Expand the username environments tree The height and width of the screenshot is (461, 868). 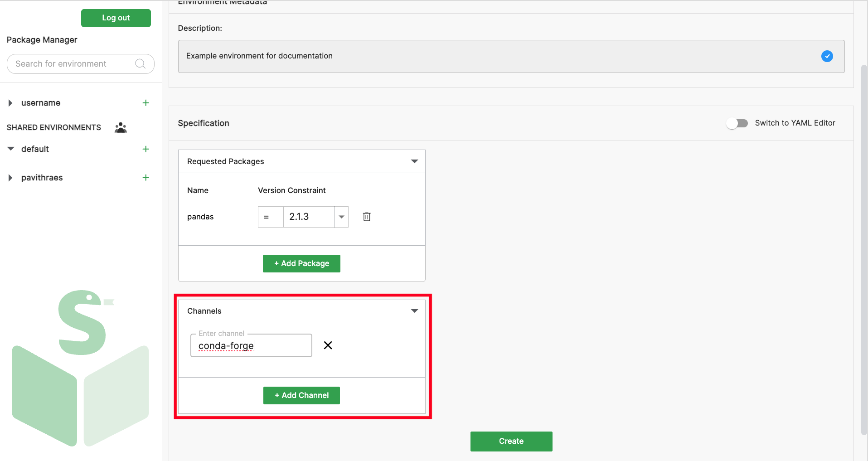point(10,102)
